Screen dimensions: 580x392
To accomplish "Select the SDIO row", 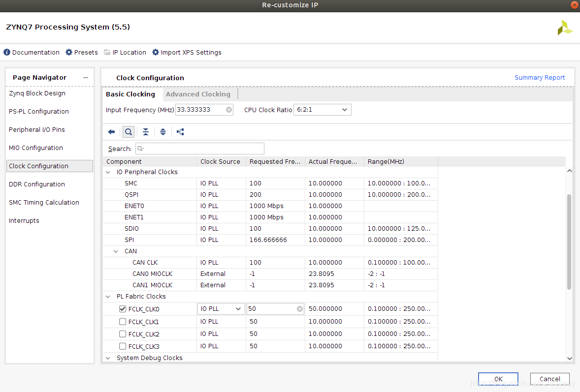I will [270, 229].
